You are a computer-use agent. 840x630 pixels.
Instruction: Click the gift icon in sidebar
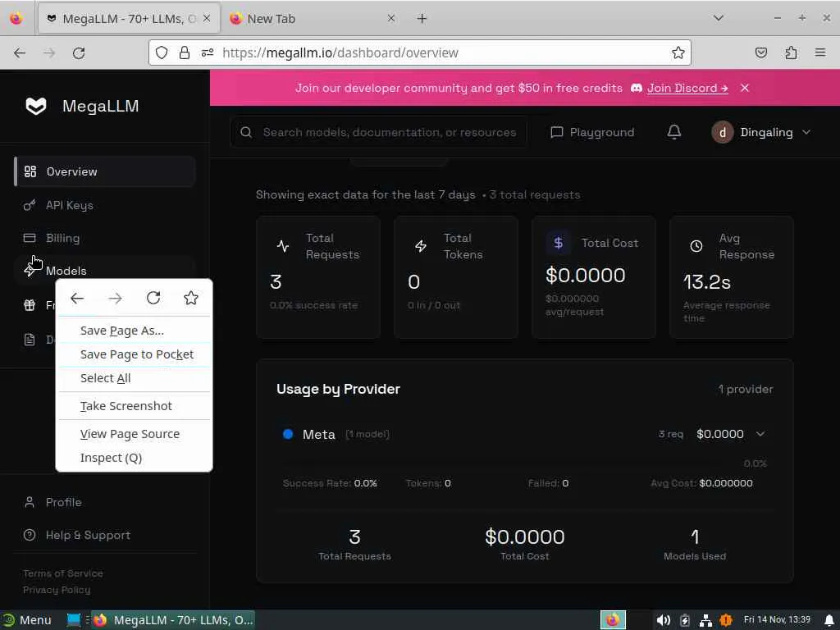(x=30, y=305)
